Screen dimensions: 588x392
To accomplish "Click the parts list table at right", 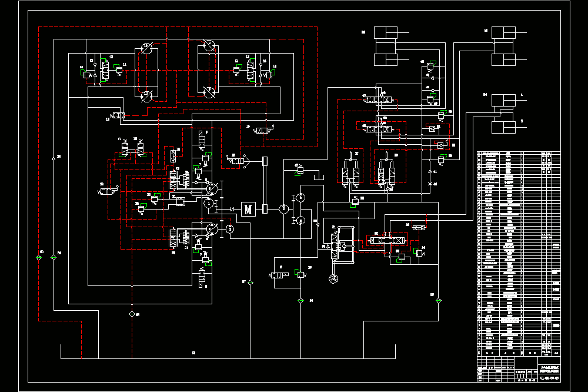I will (x=519, y=254).
